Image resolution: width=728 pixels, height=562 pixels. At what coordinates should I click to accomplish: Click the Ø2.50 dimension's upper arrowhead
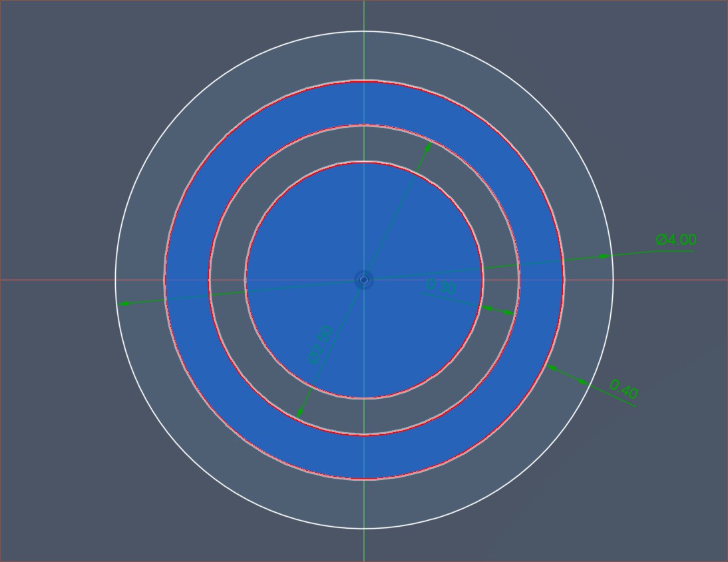pyautogui.click(x=427, y=148)
